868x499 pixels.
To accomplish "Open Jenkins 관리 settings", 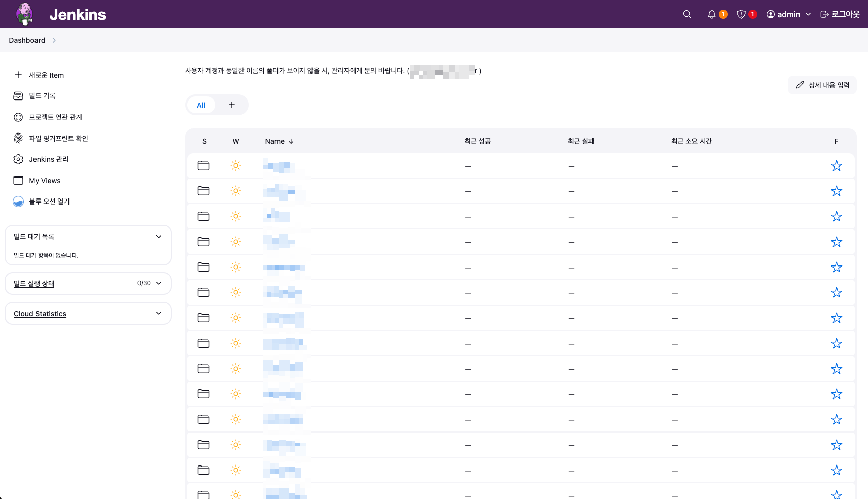I will (x=41, y=159).
